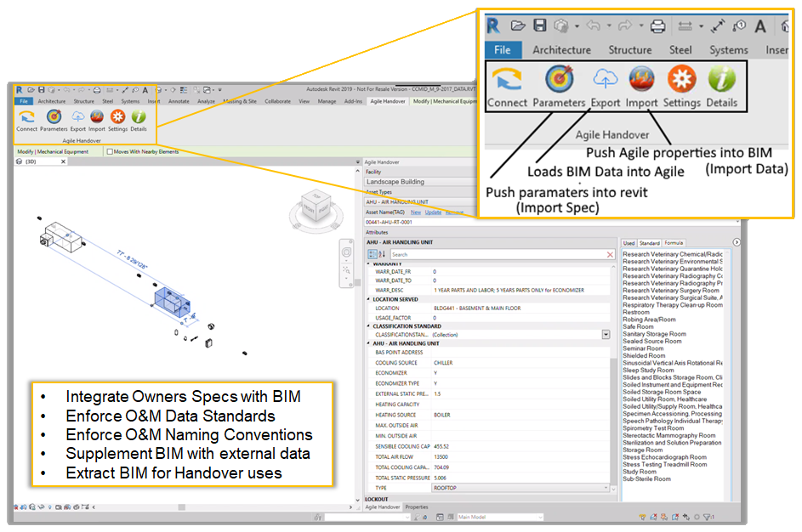Select Safe Room in the room list

[x=638, y=326]
